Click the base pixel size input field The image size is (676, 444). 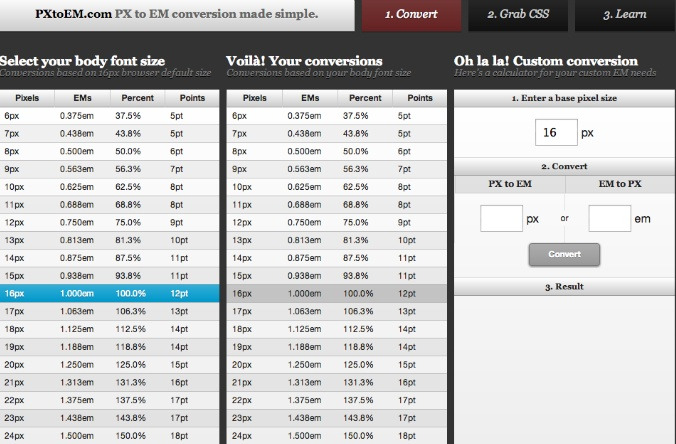click(x=556, y=132)
